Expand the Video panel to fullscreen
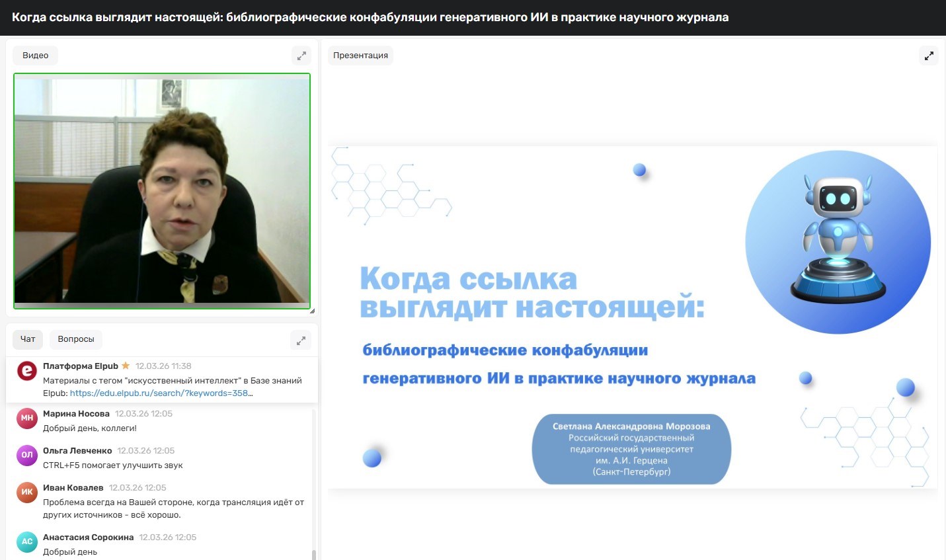 (301, 56)
